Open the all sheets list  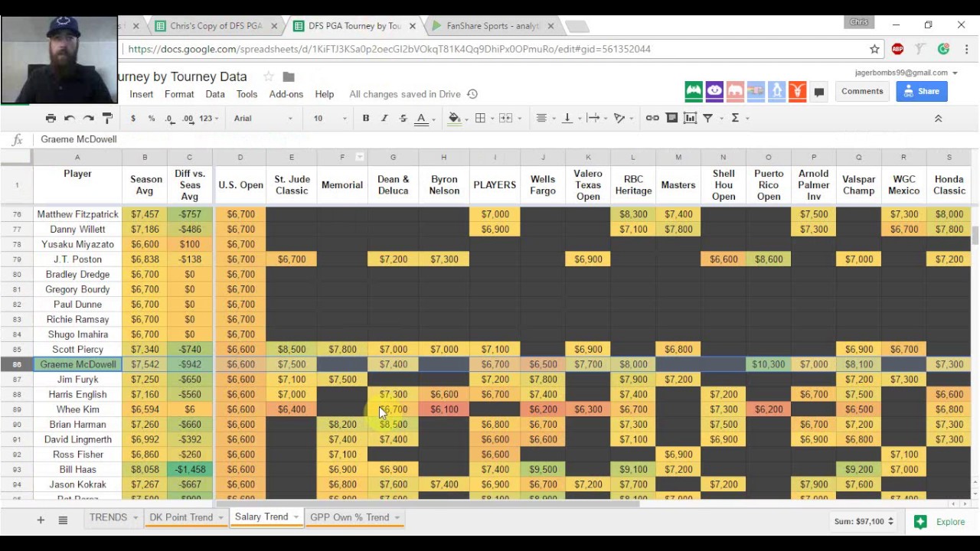point(63,520)
